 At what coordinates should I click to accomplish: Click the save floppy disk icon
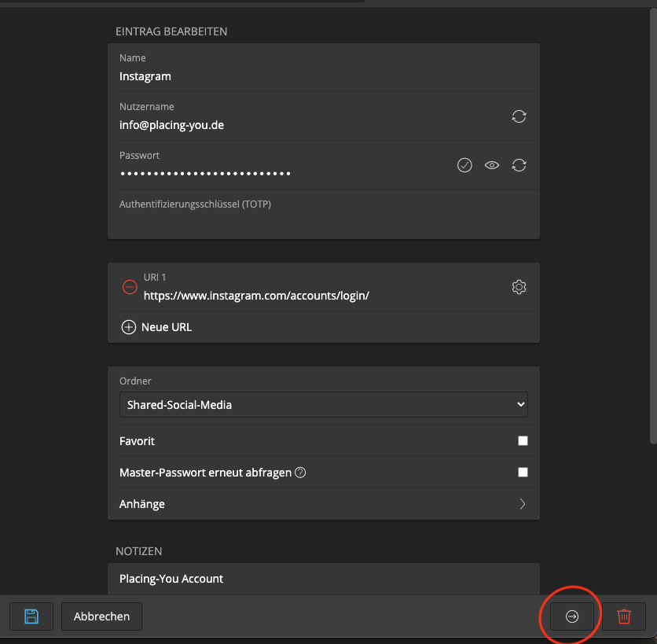31,616
